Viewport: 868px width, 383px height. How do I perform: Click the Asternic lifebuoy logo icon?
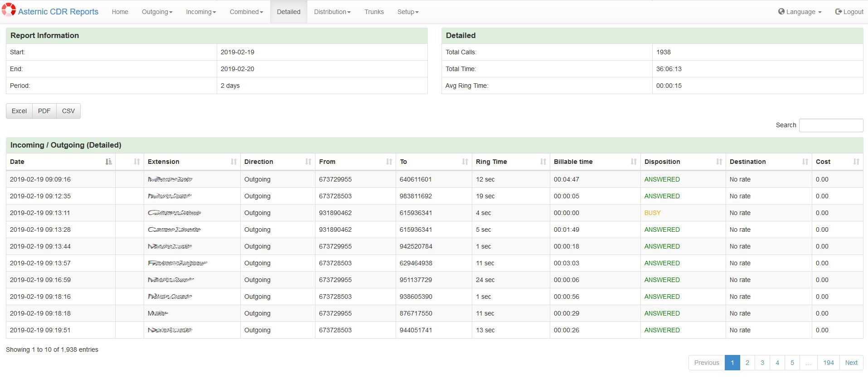pyautogui.click(x=9, y=10)
